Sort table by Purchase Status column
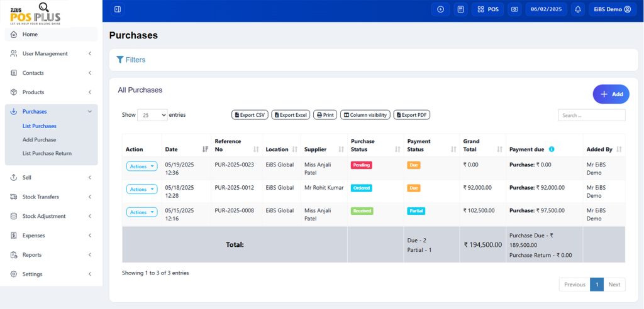The height and width of the screenshot is (309, 644). click(397, 149)
